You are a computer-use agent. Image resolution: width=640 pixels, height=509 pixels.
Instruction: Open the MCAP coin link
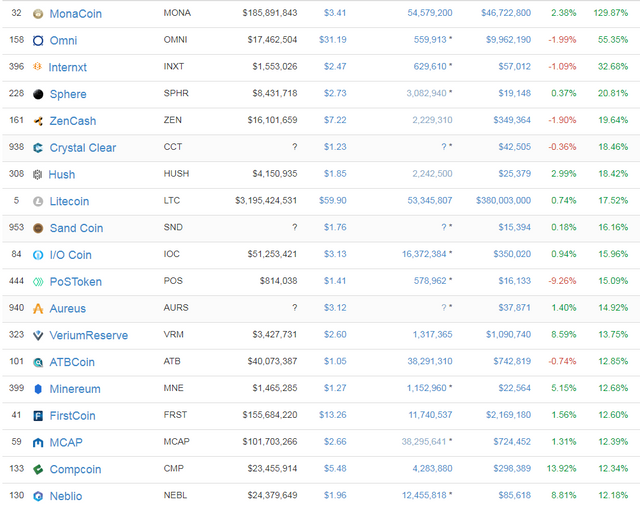click(x=66, y=443)
